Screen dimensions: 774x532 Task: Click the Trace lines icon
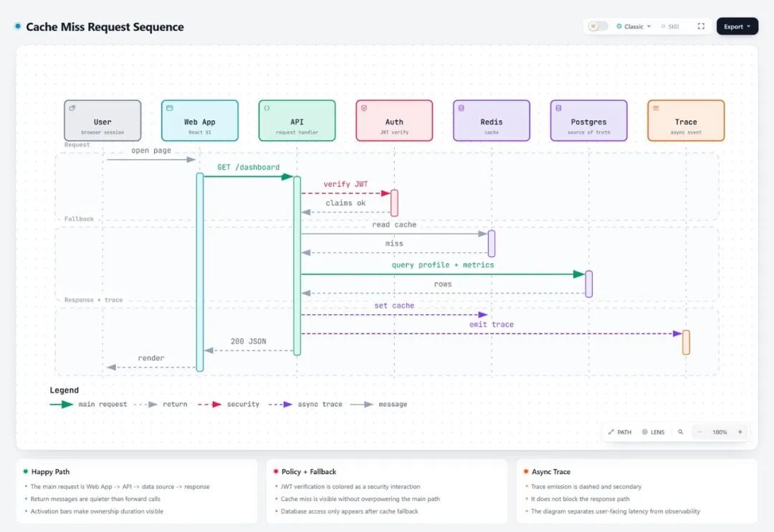click(x=656, y=108)
